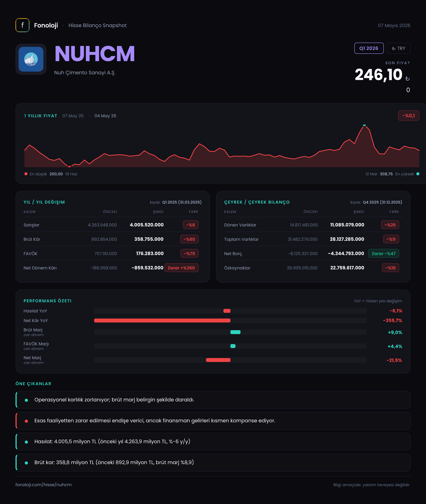The height and width of the screenshot is (504, 426).
Task: Click the ÇEYREK / ÇEYREK BILANÇO heading
Action: (x=257, y=202)
